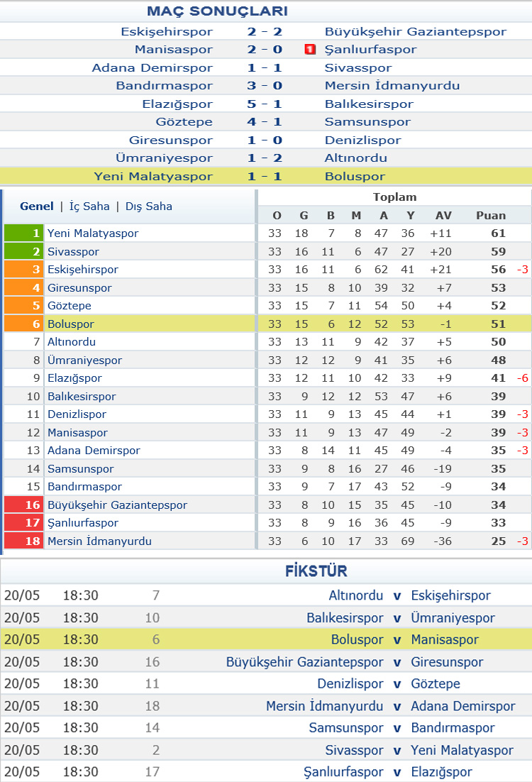Click Yeni Malatyaspor in the fixture list
The image size is (532, 782).
[462, 750]
